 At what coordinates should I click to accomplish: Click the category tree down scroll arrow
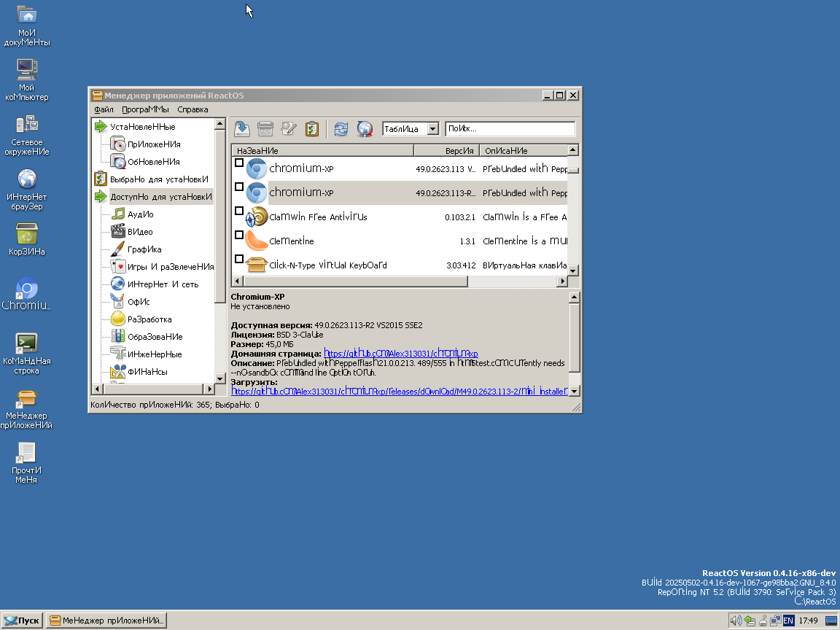(x=219, y=378)
